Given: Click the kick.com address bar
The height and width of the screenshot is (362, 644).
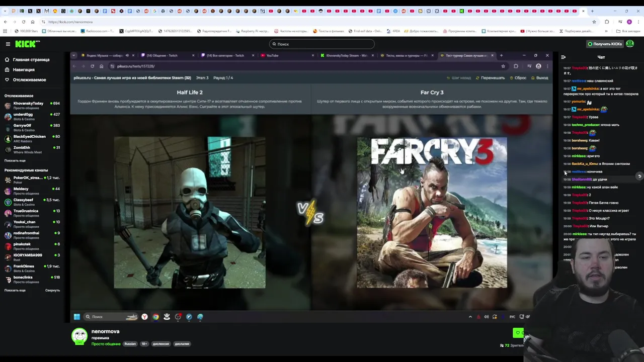Looking at the screenshot, I should click(x=317, y=22).
